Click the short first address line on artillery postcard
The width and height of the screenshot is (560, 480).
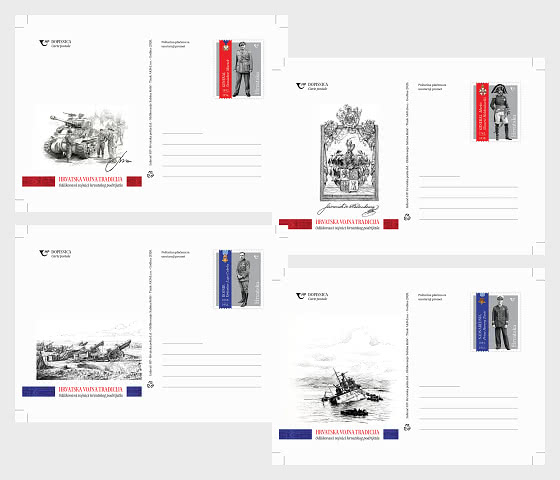(x=182, y=343)
